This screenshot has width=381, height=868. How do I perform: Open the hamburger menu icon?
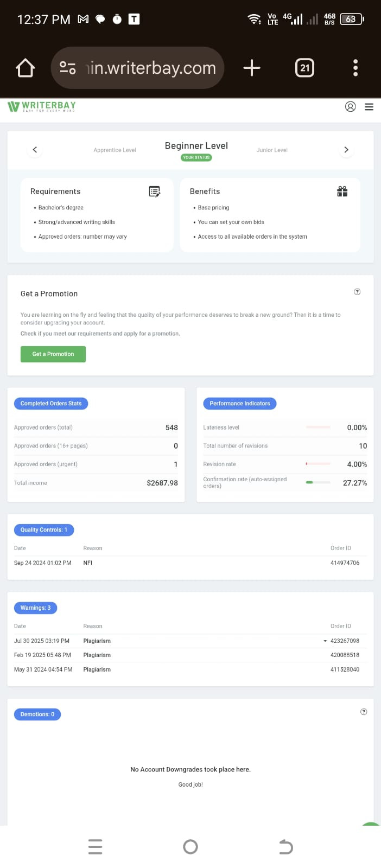point(369,107)
